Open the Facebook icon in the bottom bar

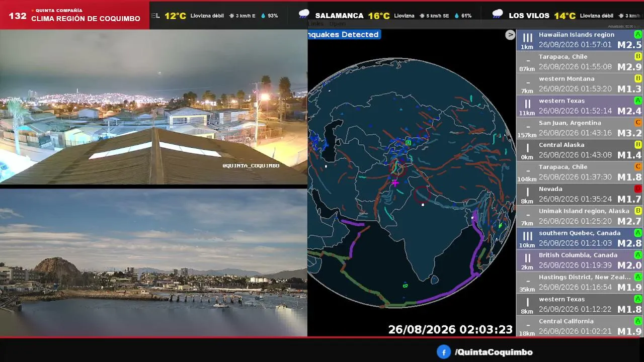443,352
